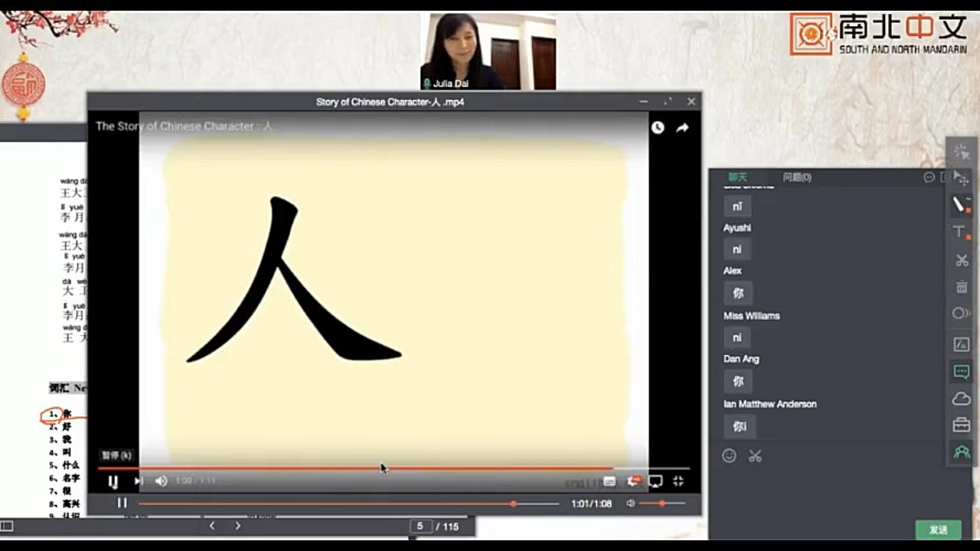980x551 pixels.
Task: Close the Story of Chinese Character video window
Action: click(x=691, y=102)
